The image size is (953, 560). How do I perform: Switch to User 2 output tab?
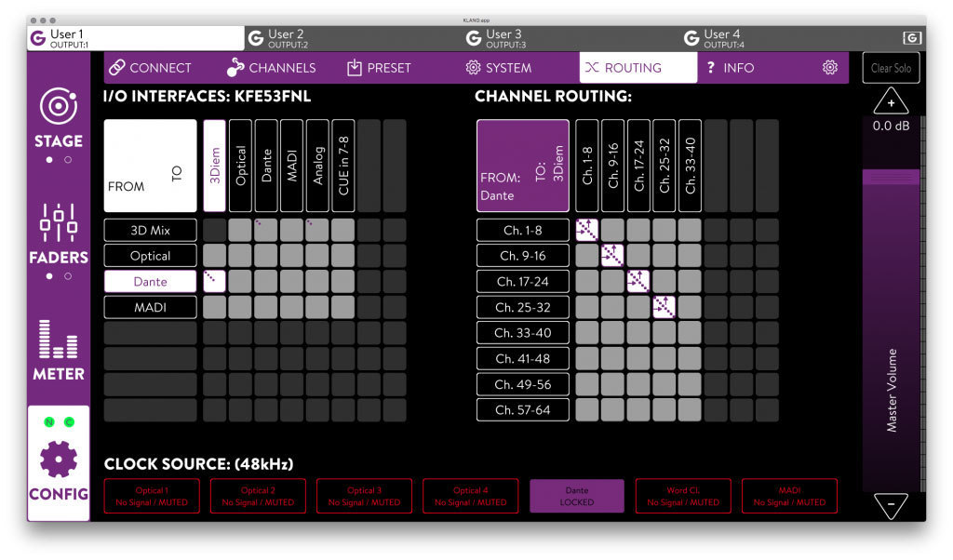coord(355,38)
